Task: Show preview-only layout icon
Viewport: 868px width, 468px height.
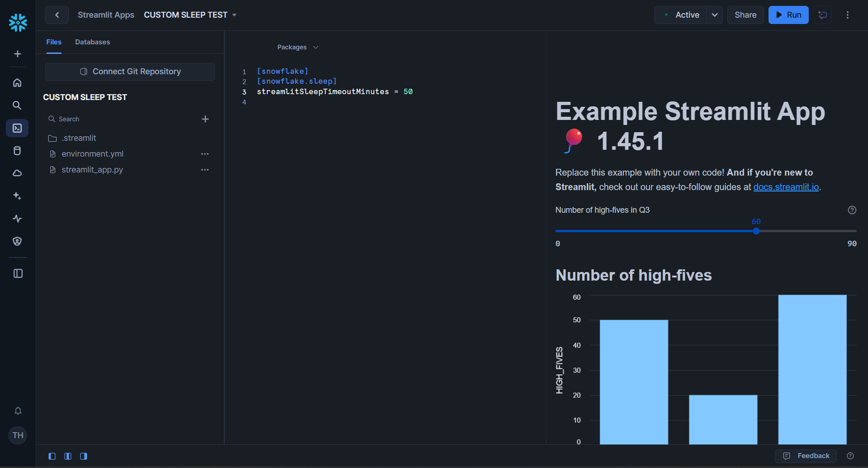Action: click(84, 456)
